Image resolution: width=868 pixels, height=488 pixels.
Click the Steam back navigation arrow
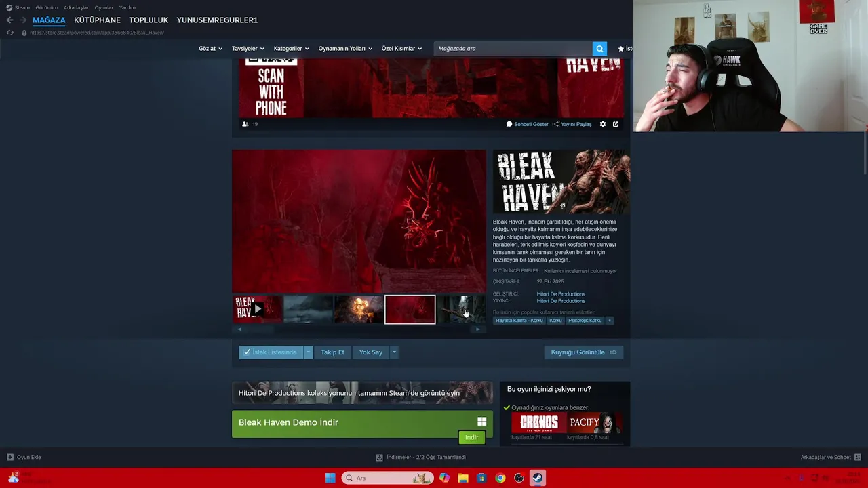click(x=9, y=20)
